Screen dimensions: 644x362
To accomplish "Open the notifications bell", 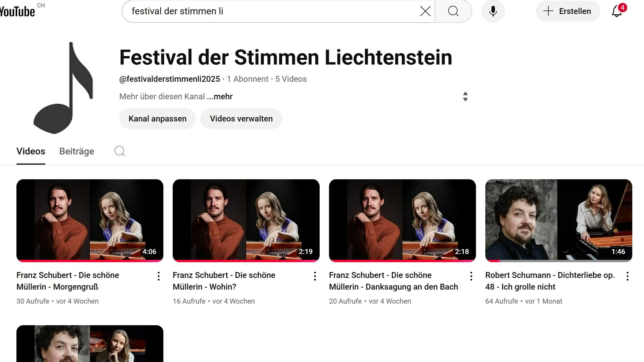I will tap(617, 11).
